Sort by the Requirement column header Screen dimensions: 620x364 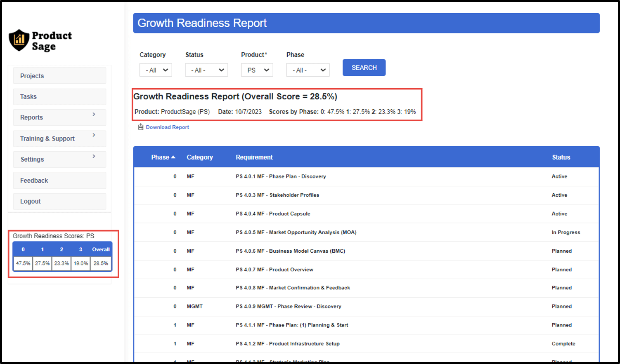[254, 157]
